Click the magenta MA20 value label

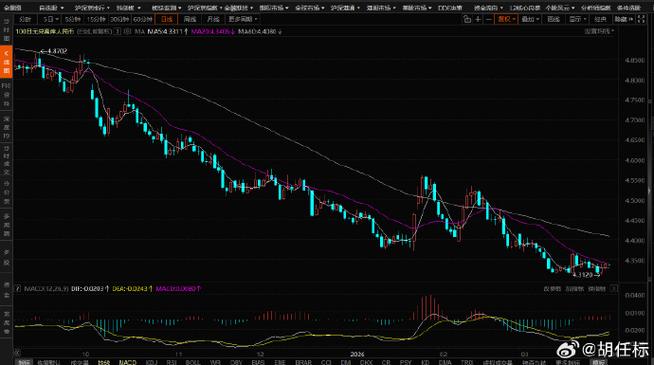coord(213,31)
